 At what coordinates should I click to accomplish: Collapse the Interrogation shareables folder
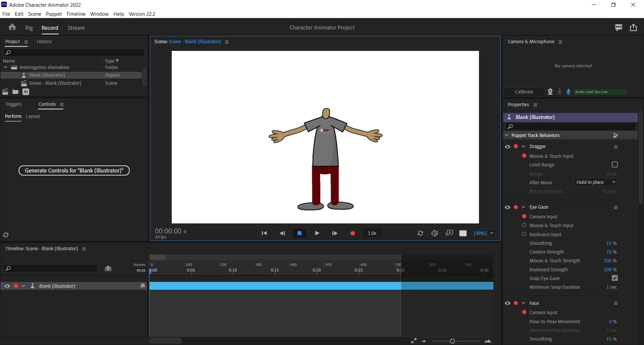pos(5,67)
